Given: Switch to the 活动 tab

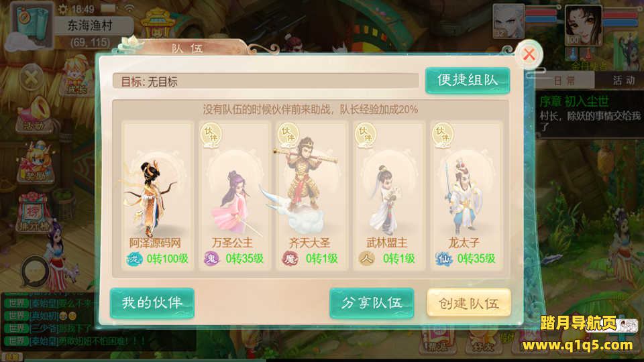Looking at the screenshot, I should click(624, 80).
